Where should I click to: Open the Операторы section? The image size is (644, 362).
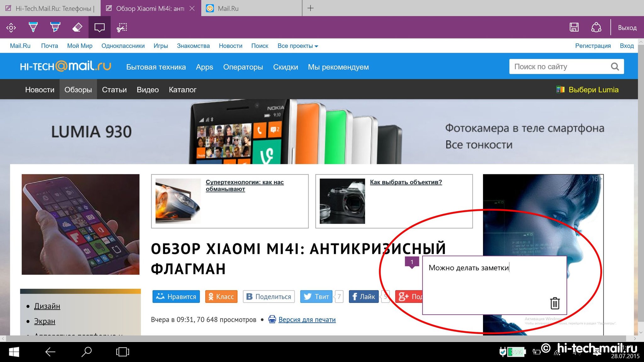click(243, 67)
